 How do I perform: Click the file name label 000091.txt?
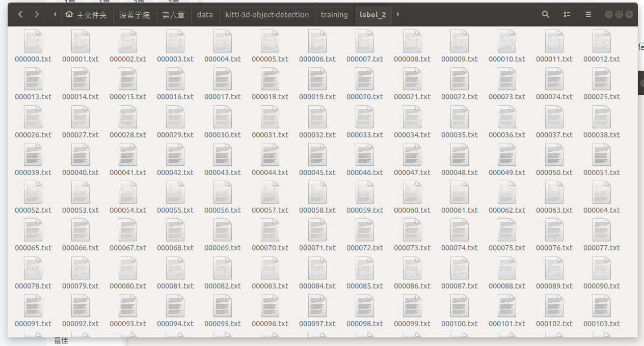coord(33,324)
